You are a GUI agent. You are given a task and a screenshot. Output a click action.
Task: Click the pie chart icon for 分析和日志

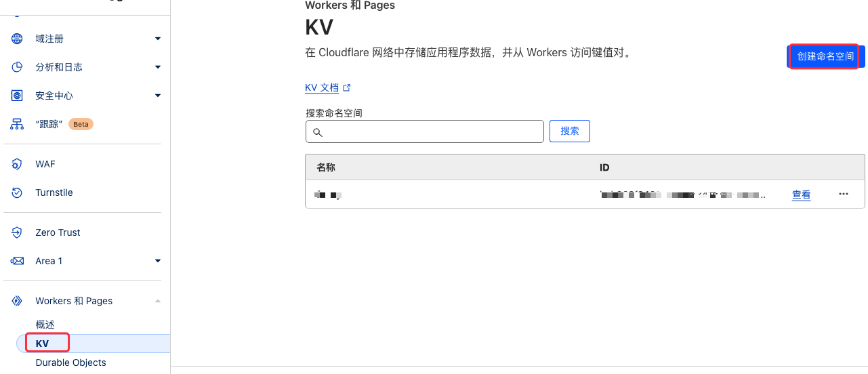(x=17, y=67)
